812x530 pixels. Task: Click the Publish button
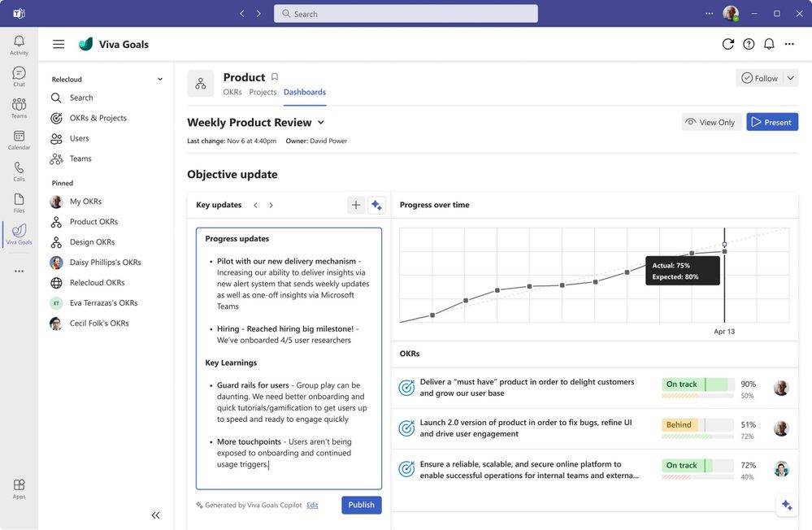click(361, 505)
